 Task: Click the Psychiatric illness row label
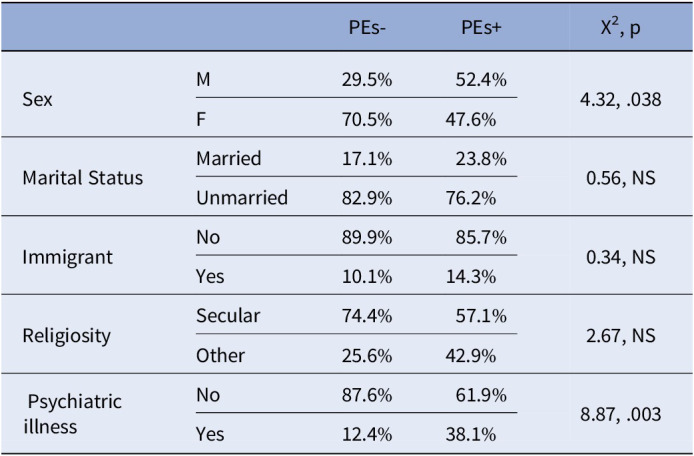click(x=72, y=414)
